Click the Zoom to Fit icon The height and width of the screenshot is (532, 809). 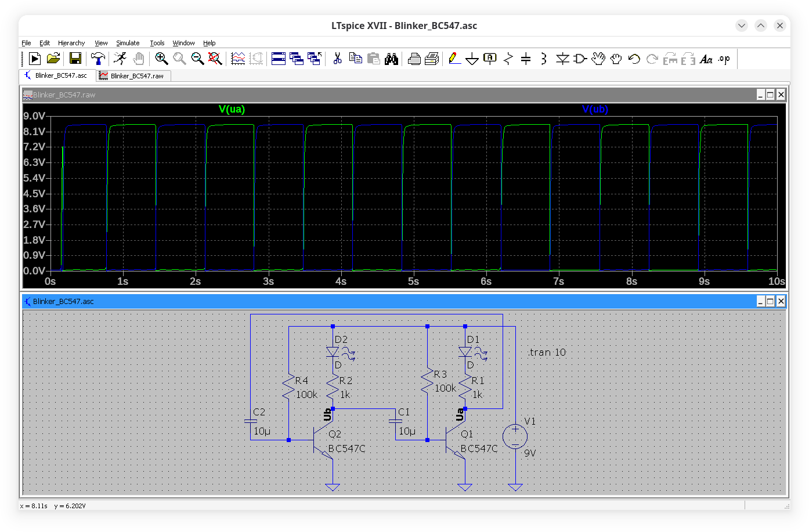215,59
